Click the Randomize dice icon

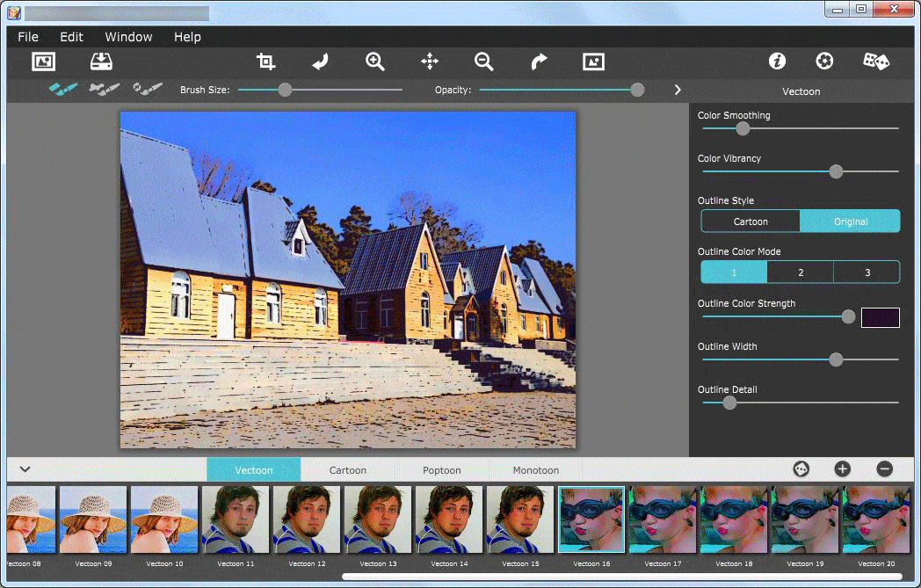875,61
